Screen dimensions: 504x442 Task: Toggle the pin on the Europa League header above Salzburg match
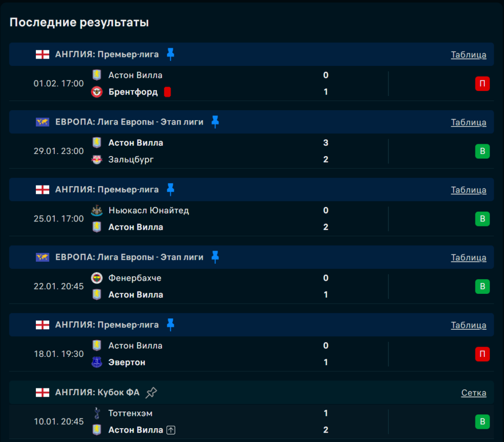pyautogui.click(x=215, y=122)
